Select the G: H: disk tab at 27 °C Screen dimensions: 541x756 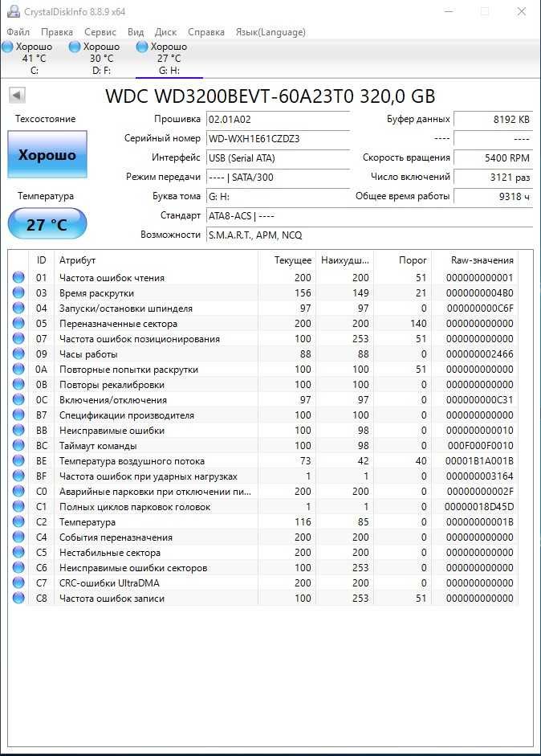[x=169, y=59]
